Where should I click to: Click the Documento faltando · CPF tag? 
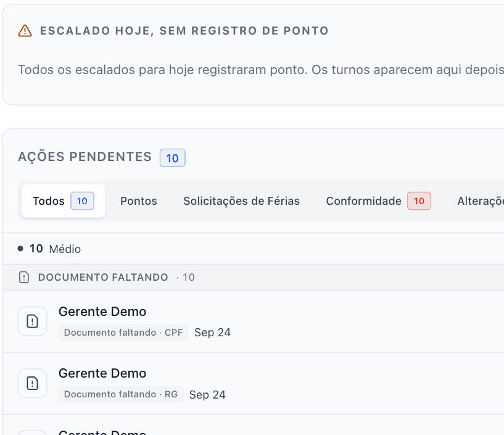[123, 333]
